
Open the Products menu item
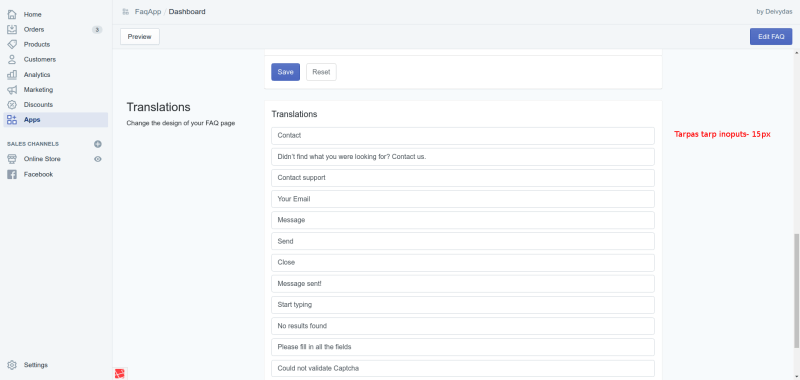(37, 44)
